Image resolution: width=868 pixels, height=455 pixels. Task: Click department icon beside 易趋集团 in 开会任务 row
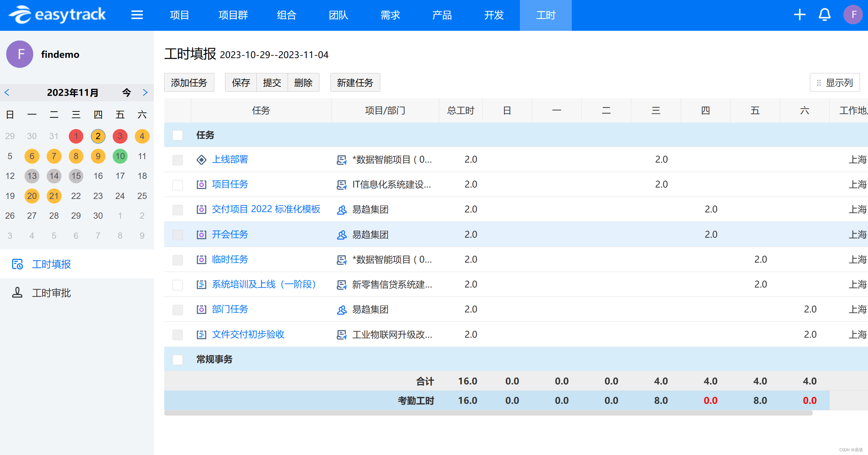tap(342, 235)
